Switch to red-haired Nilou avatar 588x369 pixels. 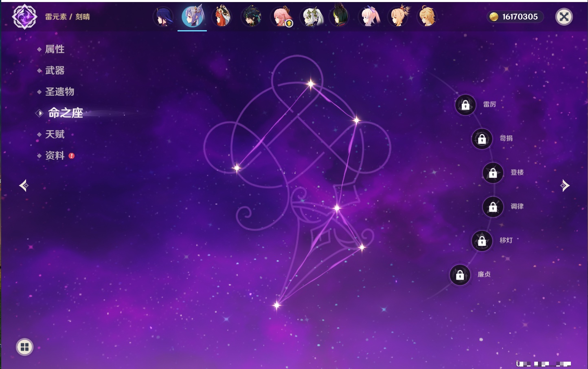pyautogui.click(x=222, y=17)
